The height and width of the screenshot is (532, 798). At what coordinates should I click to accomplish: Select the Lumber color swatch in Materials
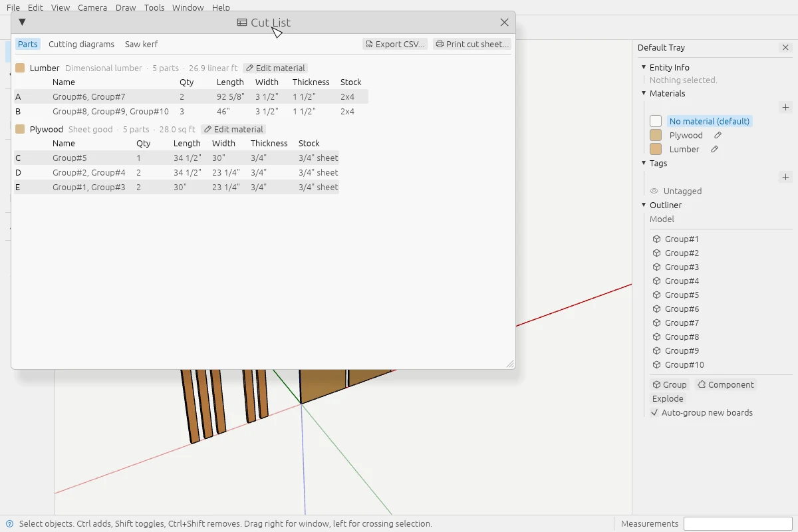pos(656,149)
